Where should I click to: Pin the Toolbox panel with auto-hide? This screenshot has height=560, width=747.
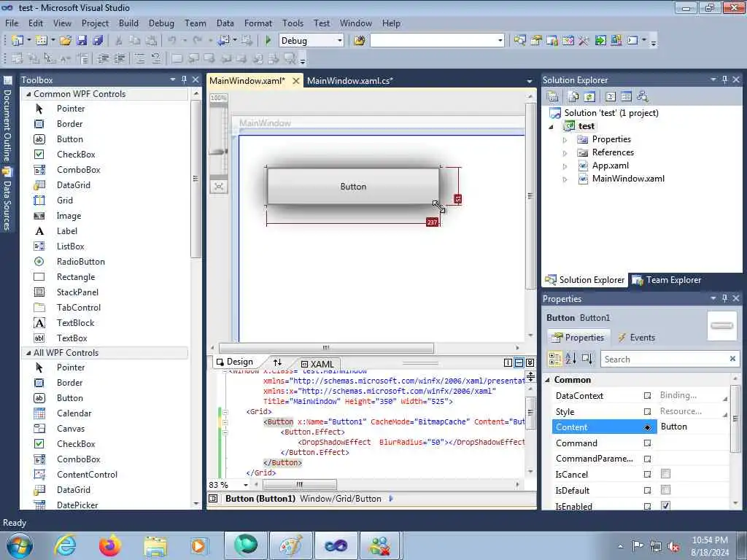[184, 79]
